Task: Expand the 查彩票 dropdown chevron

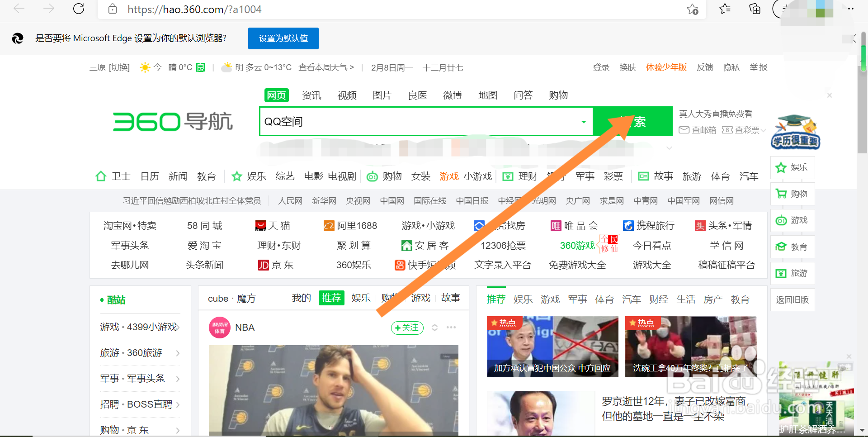Action: point(763,130)
